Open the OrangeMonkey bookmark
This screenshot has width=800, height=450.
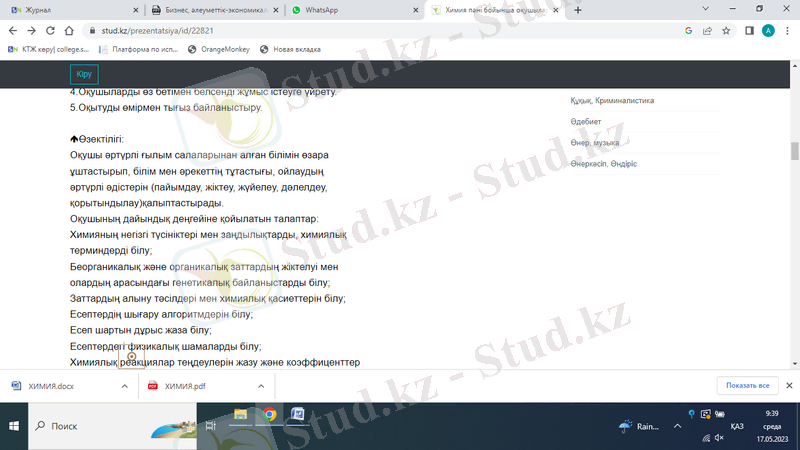[219, 49]
